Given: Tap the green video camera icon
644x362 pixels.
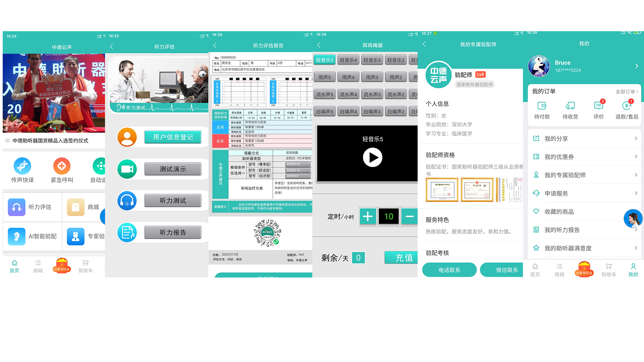Looking at the screenshot, I should 127,169.
